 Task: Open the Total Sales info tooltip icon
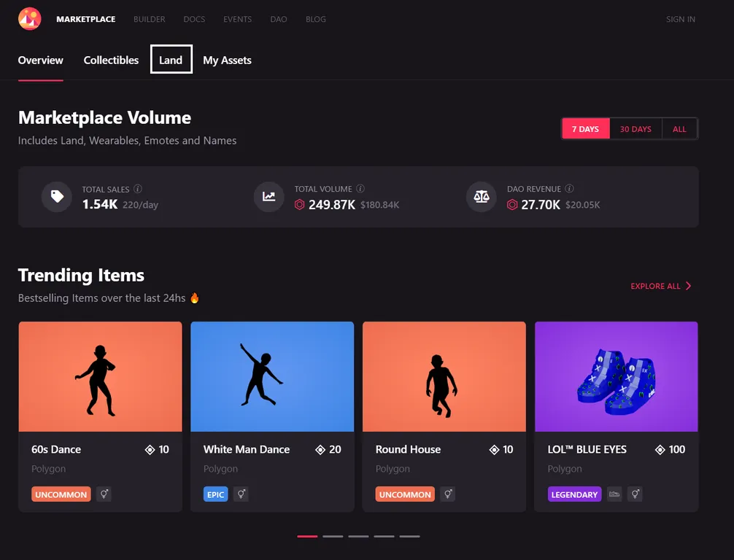[138, 189]
